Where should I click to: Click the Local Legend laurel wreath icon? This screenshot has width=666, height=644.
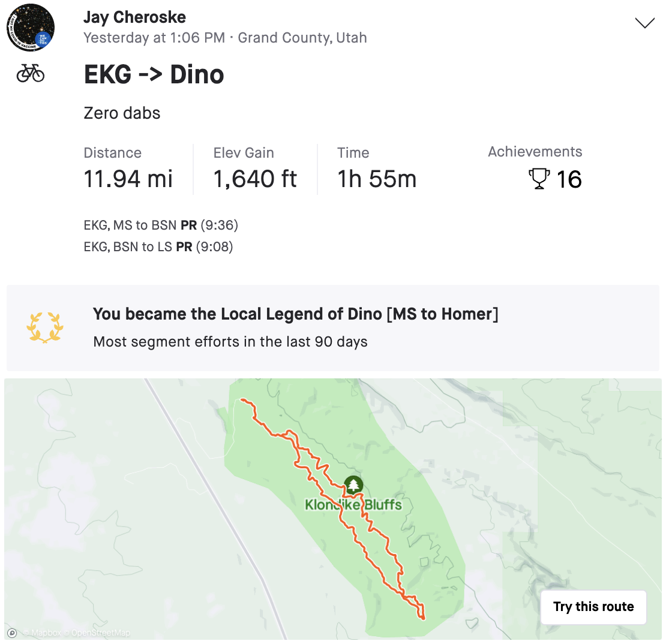(x=45, y=327)
